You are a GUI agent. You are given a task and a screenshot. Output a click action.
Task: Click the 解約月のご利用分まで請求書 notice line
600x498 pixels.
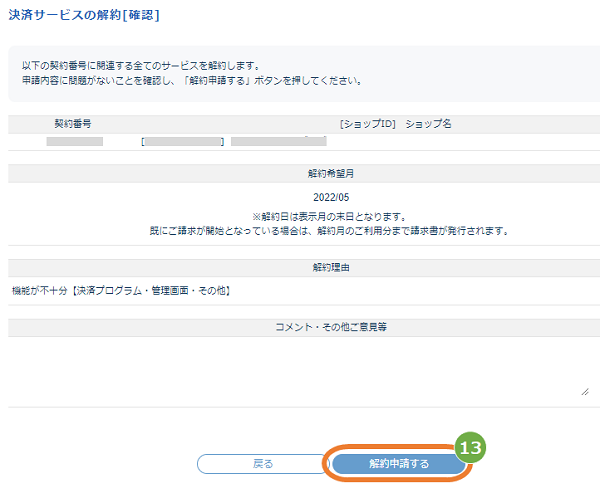[329, 231]
